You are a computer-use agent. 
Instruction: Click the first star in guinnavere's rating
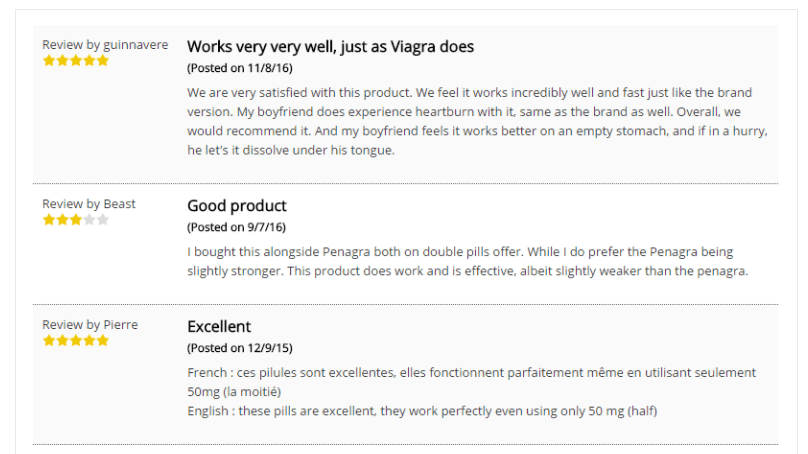click(49, 61)
